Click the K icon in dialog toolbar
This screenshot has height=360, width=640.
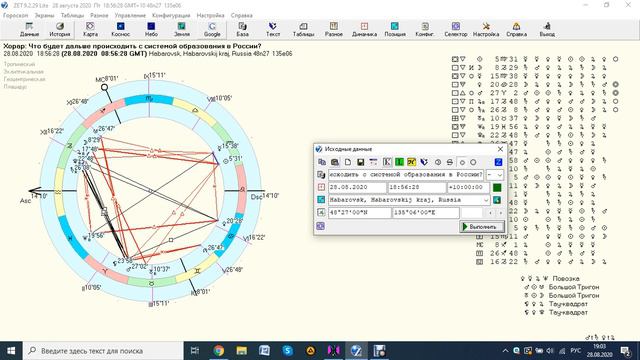pyautogui.click(x=387, y=162)
